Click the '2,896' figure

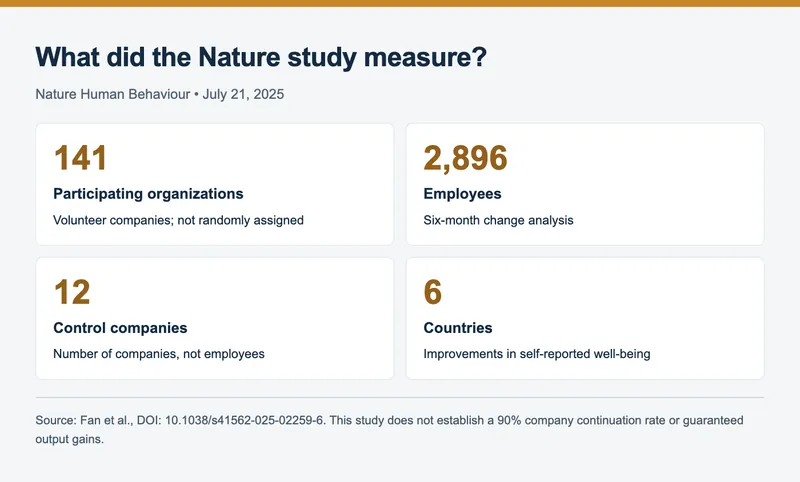[465, 158]
